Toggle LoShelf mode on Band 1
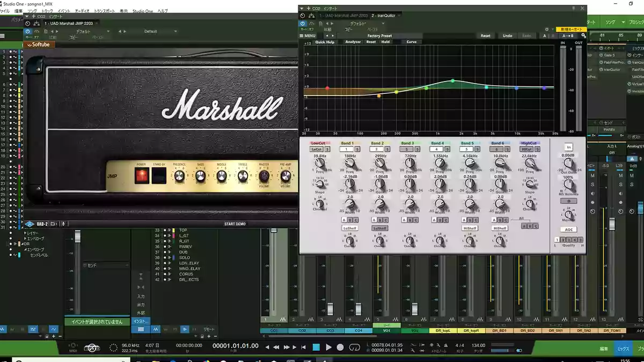 (349, 228)
